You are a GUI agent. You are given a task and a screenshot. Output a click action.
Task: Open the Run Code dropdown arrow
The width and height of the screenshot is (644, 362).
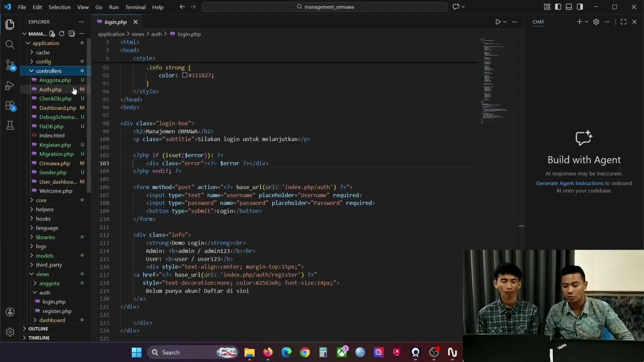click(505, 22)
